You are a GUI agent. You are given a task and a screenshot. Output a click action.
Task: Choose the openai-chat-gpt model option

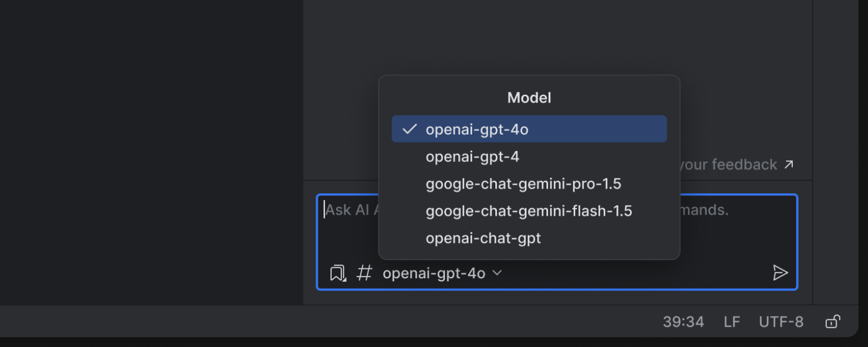point(483,238)
